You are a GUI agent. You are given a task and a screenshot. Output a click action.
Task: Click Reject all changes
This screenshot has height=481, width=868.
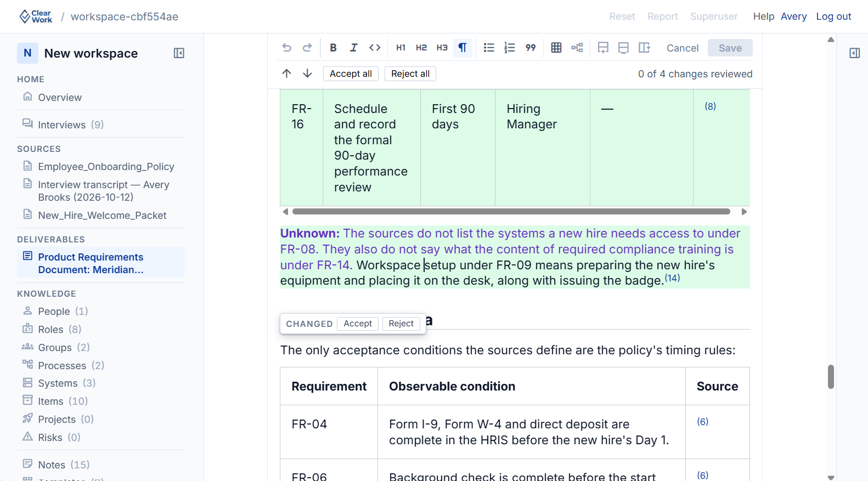[410, 73]
